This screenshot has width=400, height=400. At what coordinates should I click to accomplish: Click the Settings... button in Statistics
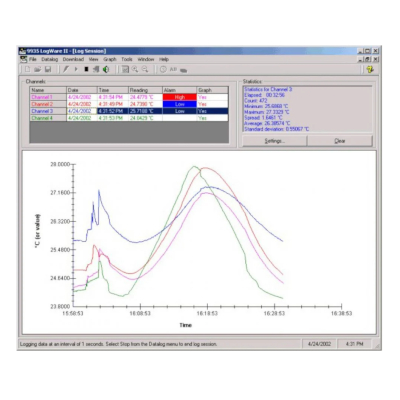(274, 141)
